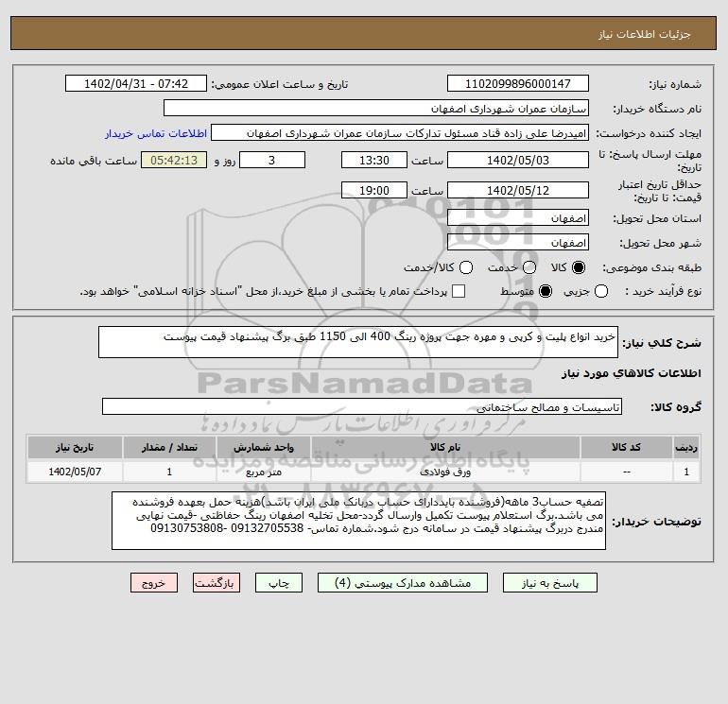This screenshot has height=704, width=728.
Task: Click the چاپ print button
Action: click(279, 583)
